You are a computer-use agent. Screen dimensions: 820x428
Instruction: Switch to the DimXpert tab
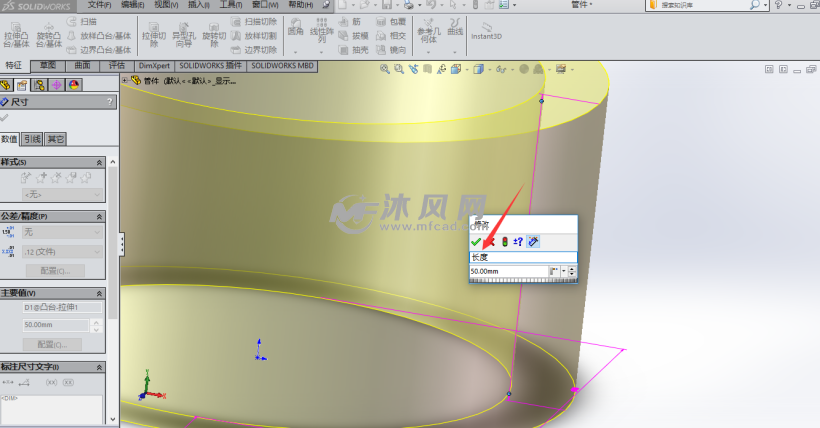pos(154,66)
